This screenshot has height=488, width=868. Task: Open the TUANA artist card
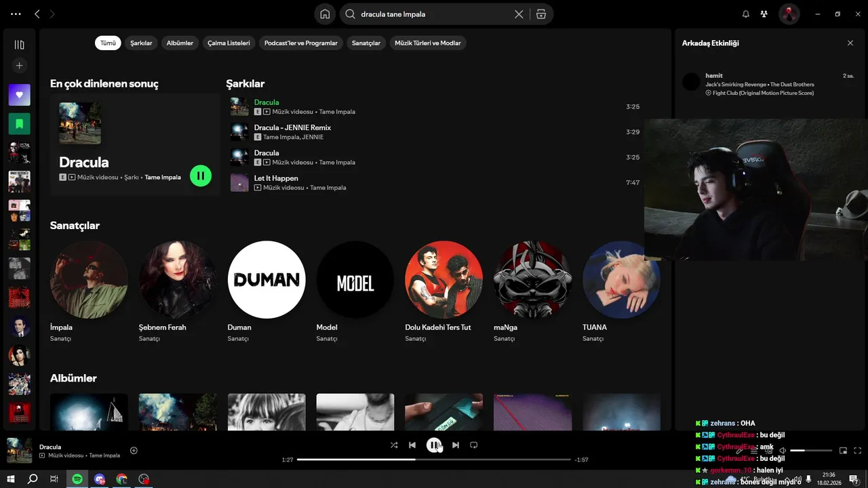[621, 291]
